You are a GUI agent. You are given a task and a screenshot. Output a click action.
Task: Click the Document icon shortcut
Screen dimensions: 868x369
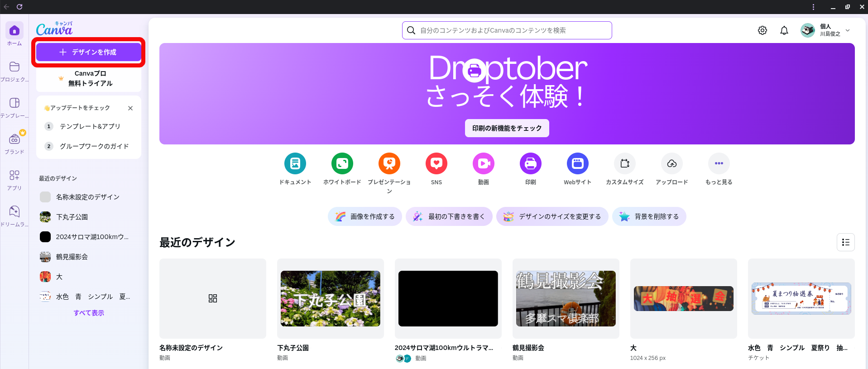tap(295, 163)
